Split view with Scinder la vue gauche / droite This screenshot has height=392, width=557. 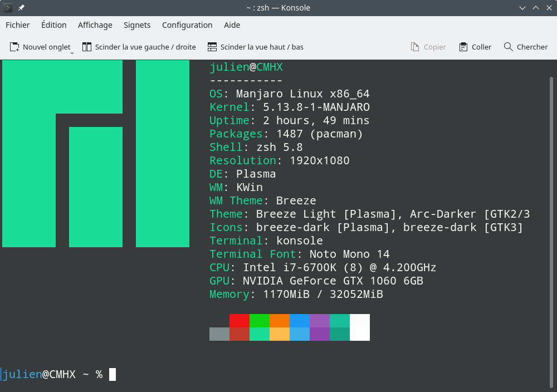pos(139,47)
